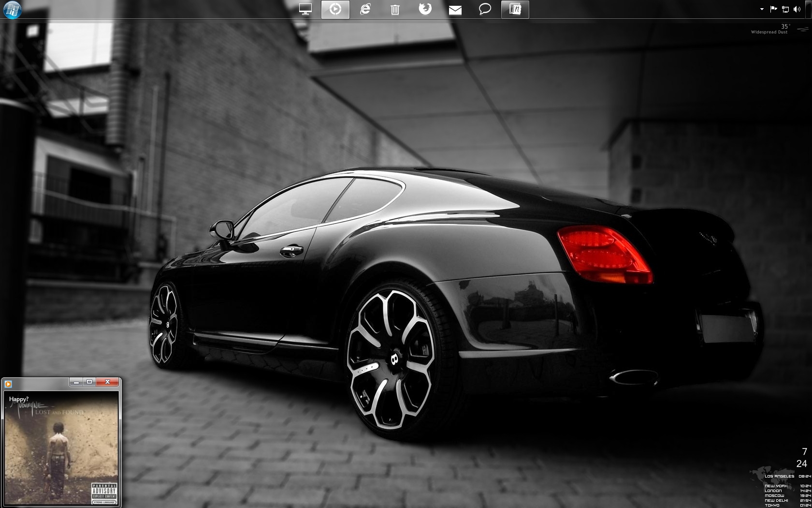Viewport: 812px width, 508px height.
Task: Open the Windows Media Player dock icon
Action: 335,9
